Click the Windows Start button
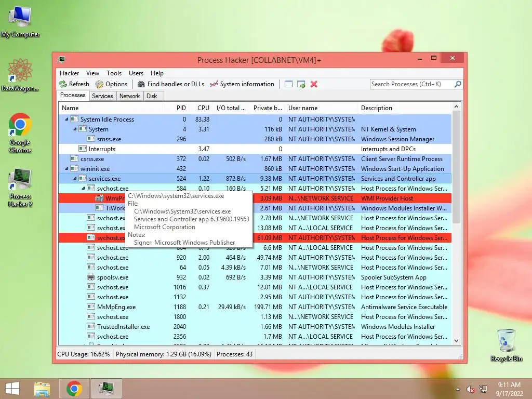 (12, 389)
